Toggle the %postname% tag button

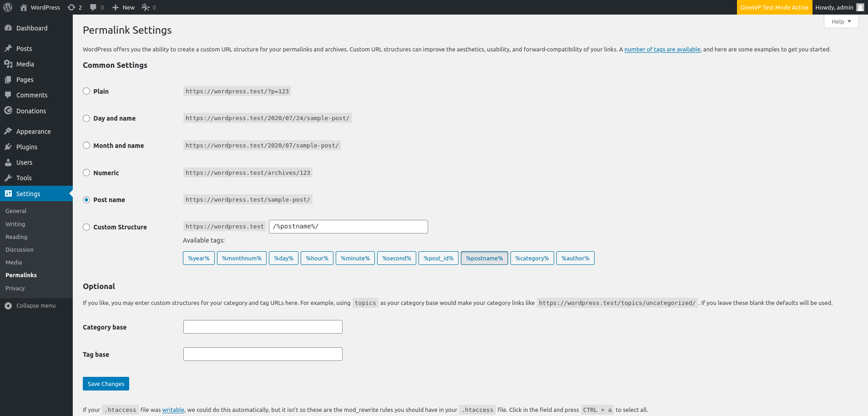[x=484, y=258]
